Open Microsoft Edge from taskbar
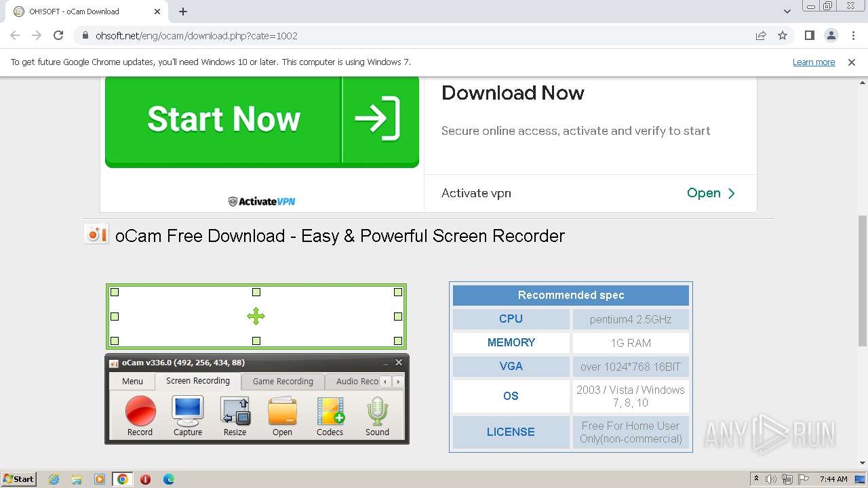Viewport: 868px width, 488px height. [168, 479]
